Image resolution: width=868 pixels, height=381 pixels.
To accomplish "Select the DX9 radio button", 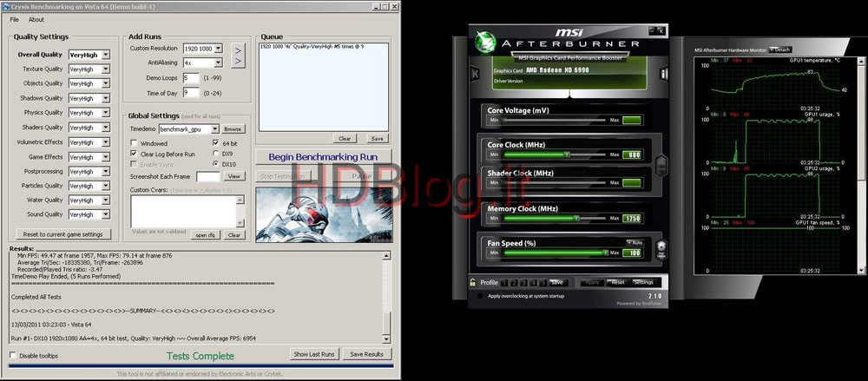I will (x=216, y=154).
